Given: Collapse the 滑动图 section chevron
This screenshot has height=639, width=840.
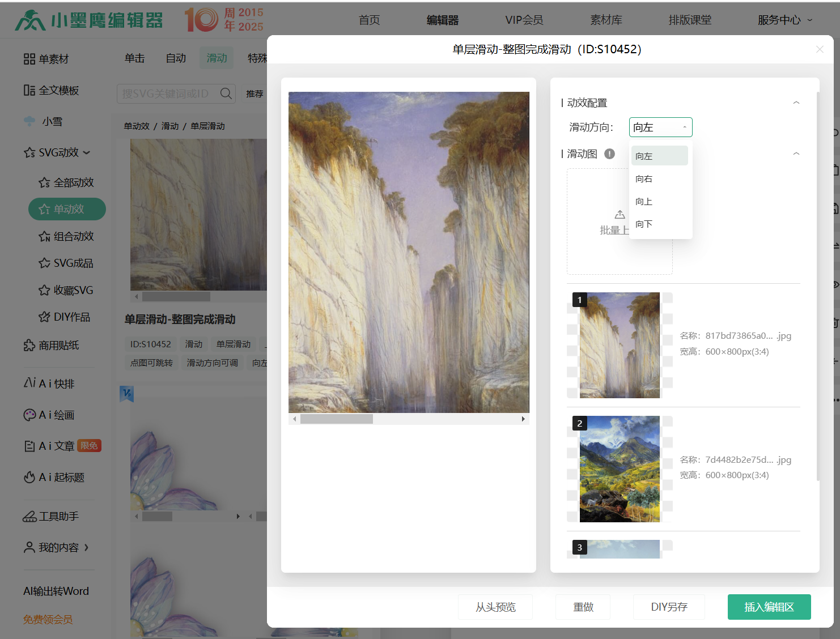Looking at the screenshot, I should coord(796,154).
